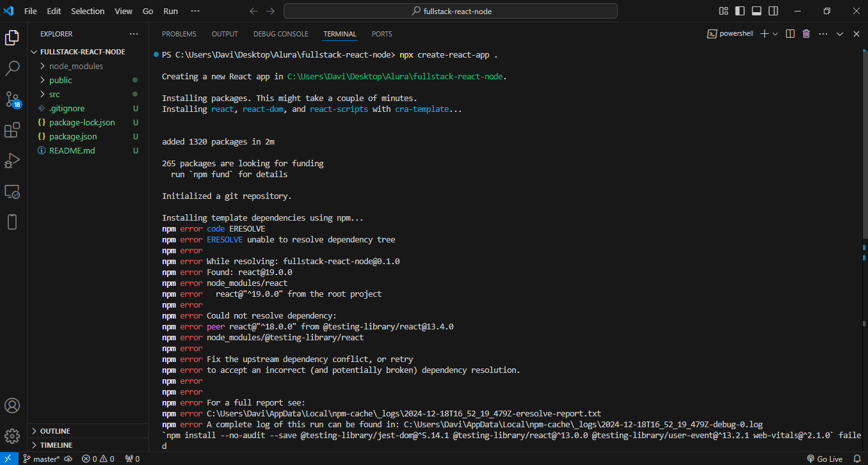
Task: Open the Selection menu
Action: pyautogui.click(x=88, y=11)
